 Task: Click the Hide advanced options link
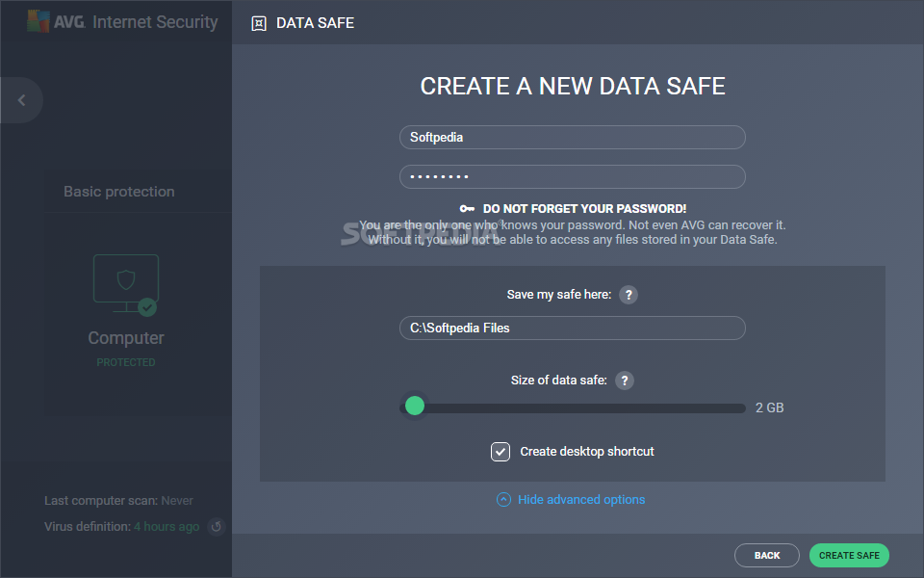(x=581, y=500)
